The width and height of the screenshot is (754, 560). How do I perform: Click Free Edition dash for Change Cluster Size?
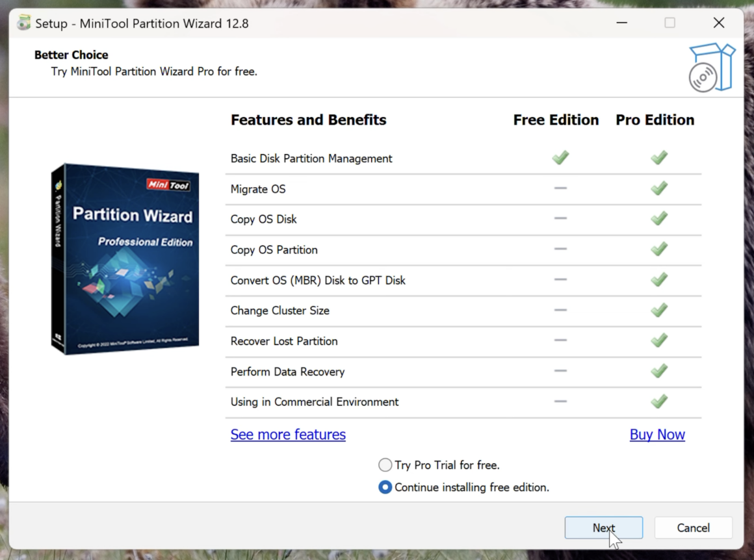(x=561, y=310)
